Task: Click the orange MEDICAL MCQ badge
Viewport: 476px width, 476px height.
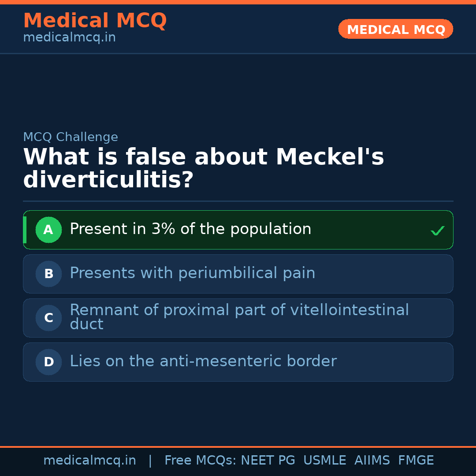Action: pos(395,30)
